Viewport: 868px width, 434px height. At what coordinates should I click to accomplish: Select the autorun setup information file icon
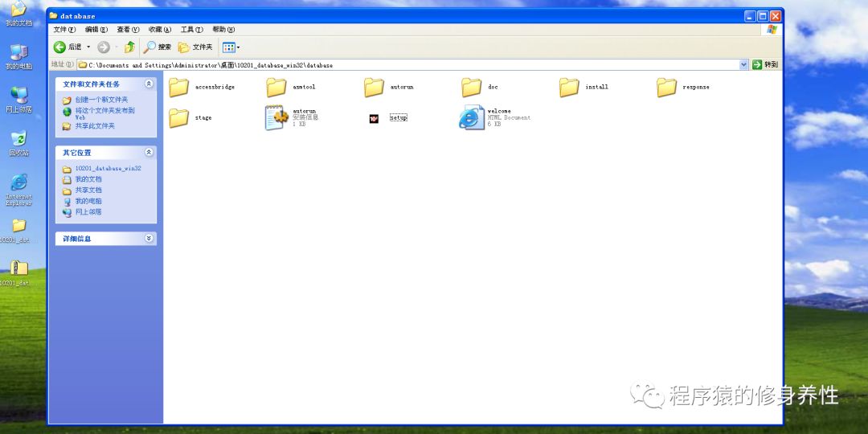tap(276, 118)
